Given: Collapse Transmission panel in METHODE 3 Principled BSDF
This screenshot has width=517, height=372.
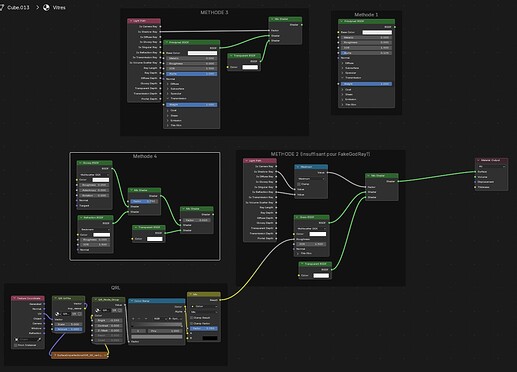Looking at the screenshot, I should tap(168, 98).
